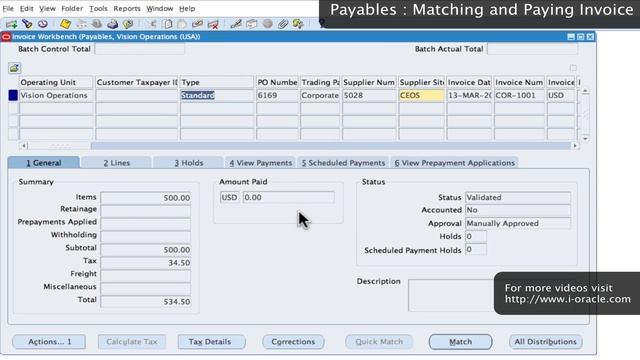Click the Batch Actual Total field
Viewport: 640px width, 360px height.
(x=532, y=49)
